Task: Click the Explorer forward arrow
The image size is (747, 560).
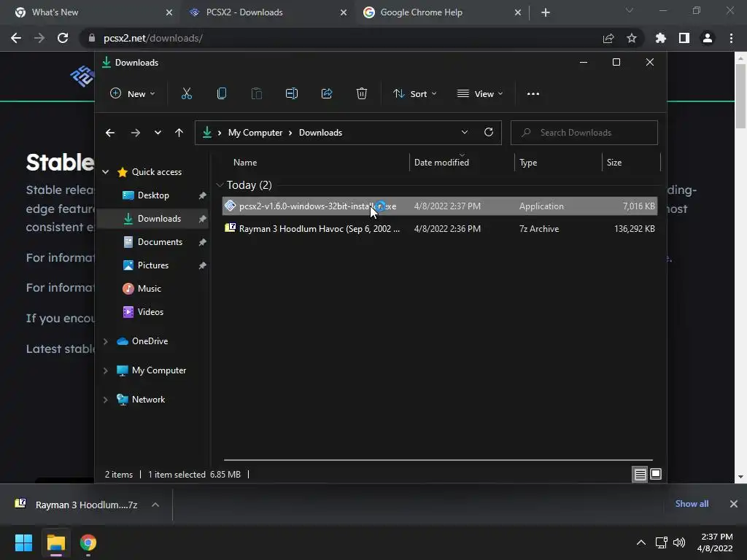Action: [135, 133]
